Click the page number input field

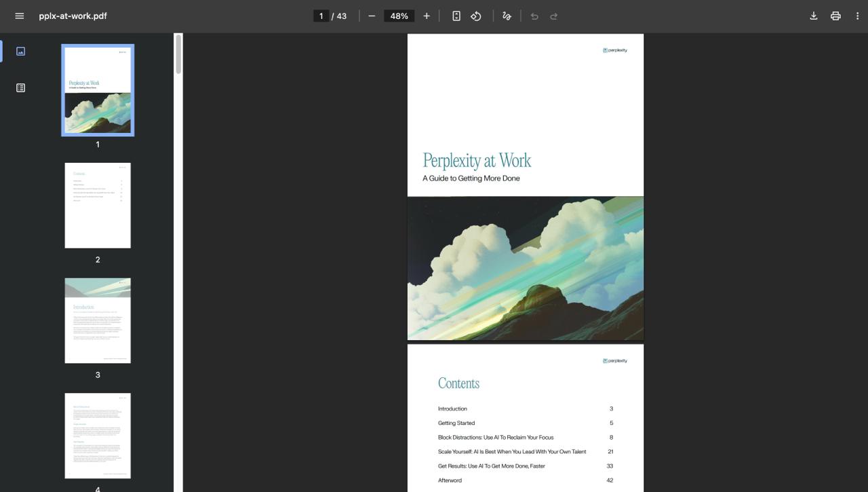tap(321, 16)
